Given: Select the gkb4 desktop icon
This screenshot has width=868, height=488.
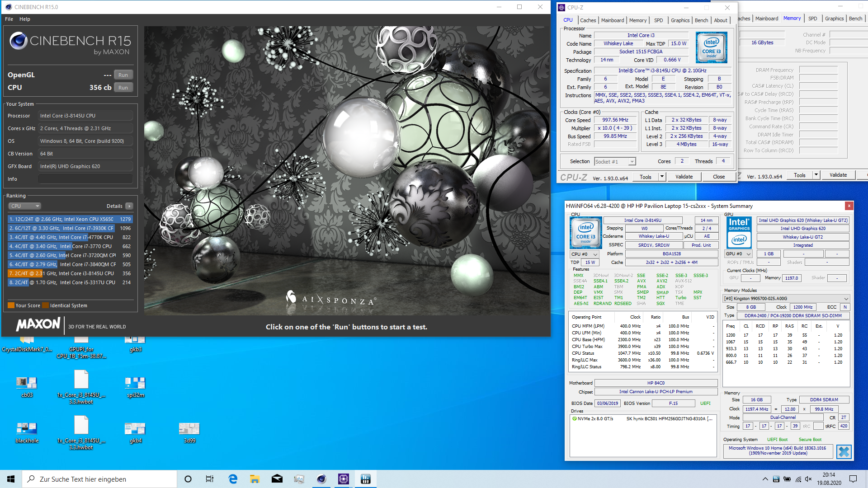Looking at the screenshot, I should tap(136, 432).
